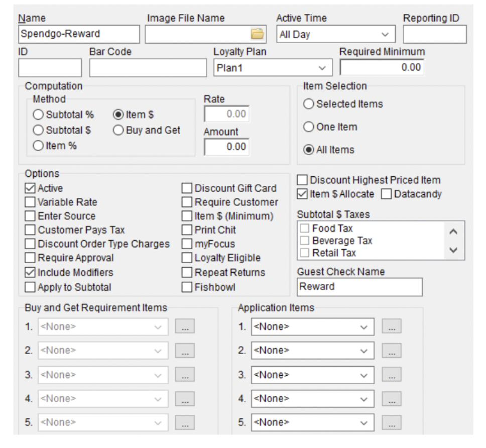
Task: Expand the Loyalty Plan dropdown
Action: pos(273,68)
